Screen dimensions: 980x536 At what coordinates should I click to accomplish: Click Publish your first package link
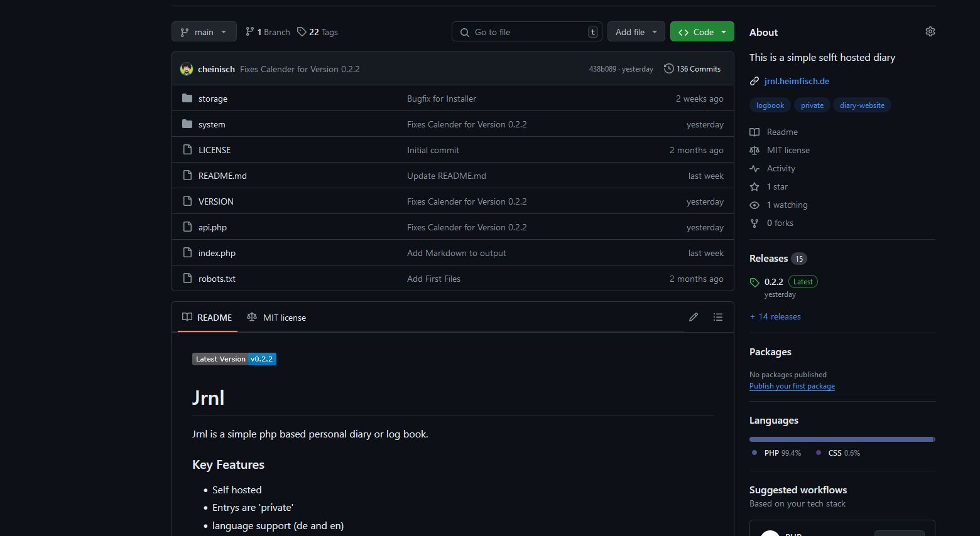(x=792, y=386)
